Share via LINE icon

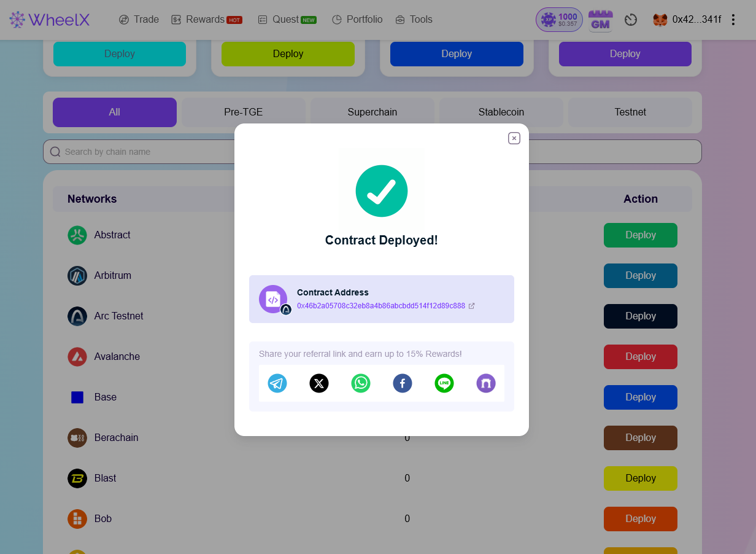point(444,383)
